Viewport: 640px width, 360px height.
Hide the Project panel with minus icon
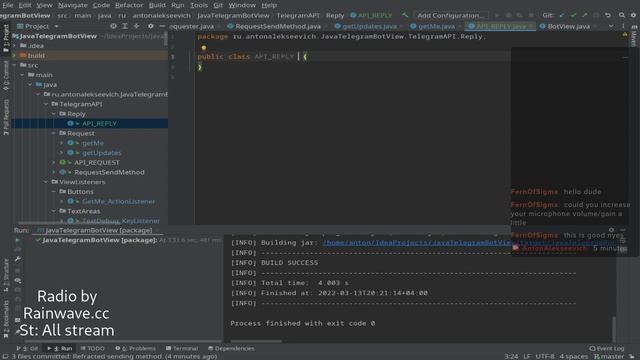pyautogui.click(x=162, y=26)
